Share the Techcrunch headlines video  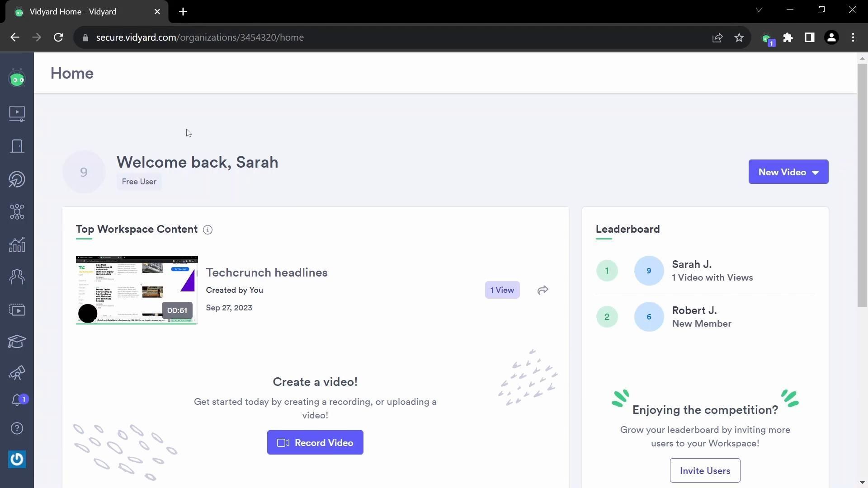542,290
